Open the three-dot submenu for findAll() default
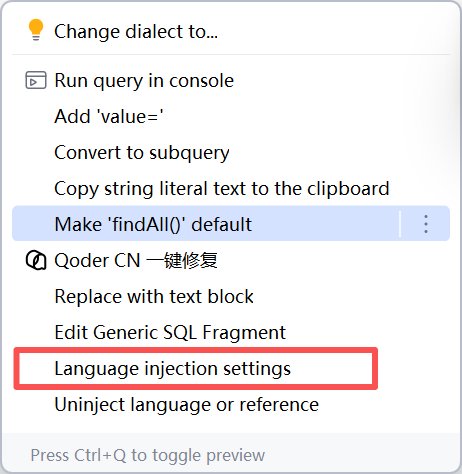462x474 pixels. (426, 224)
